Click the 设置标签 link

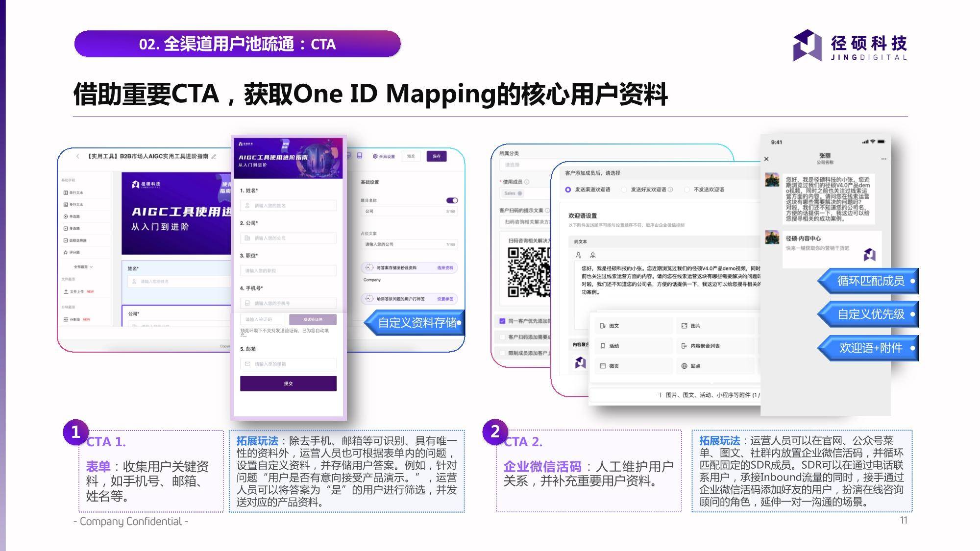(445, 299)
